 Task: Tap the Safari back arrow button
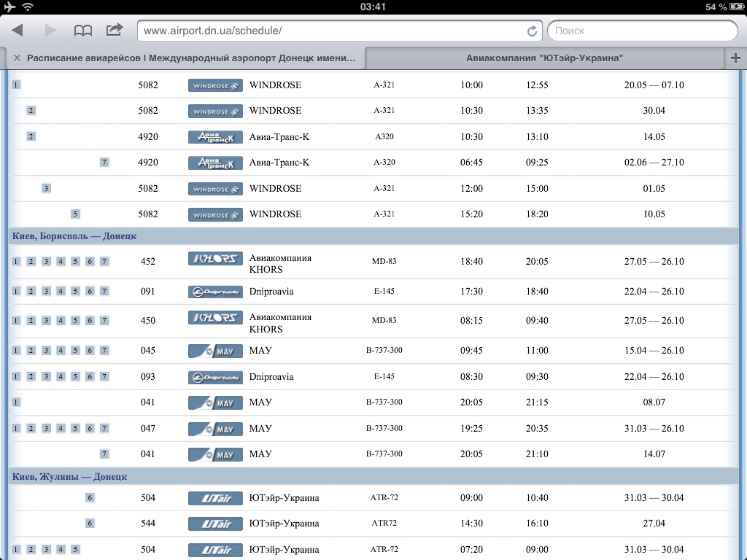click(18, 31)
